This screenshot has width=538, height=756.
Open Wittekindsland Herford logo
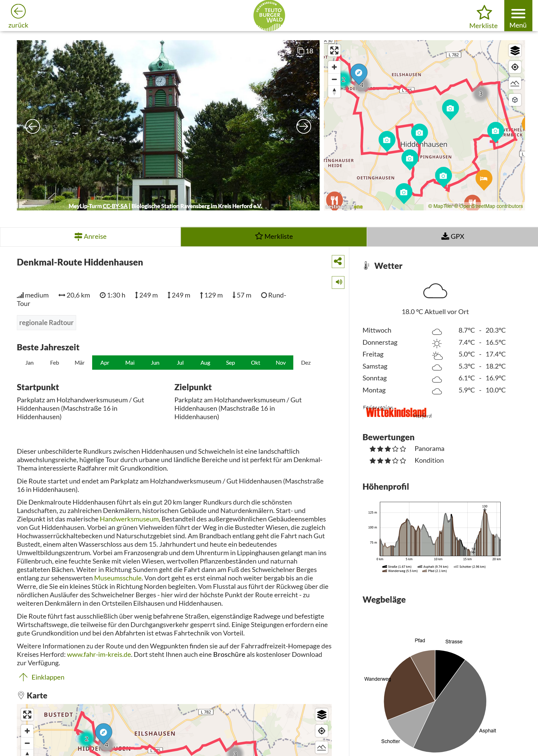pyautogui.click(x=397, y=412)
